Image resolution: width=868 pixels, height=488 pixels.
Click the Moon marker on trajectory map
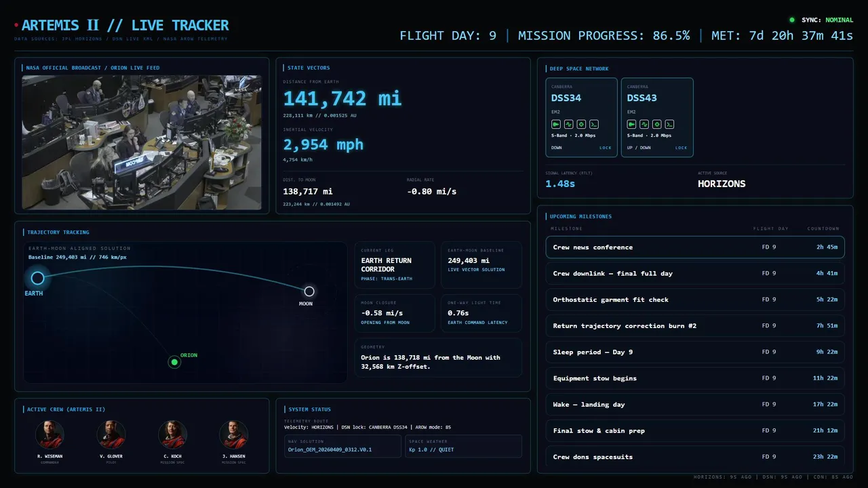(309, 291)
